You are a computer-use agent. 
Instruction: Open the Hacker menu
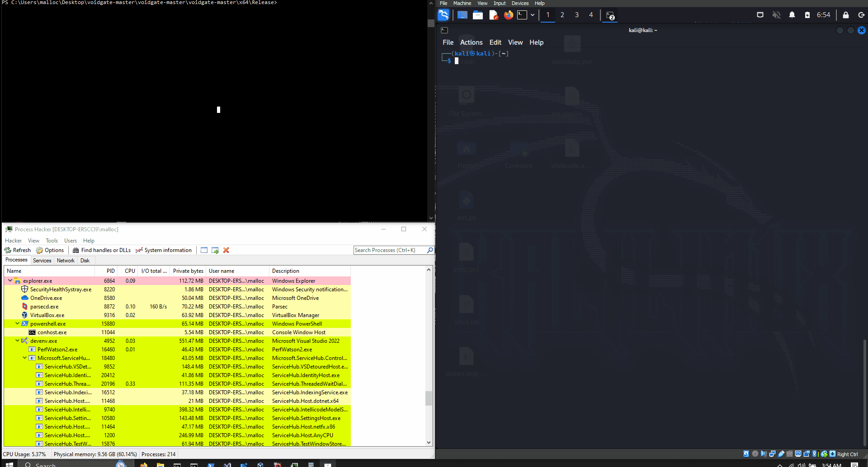13,241
